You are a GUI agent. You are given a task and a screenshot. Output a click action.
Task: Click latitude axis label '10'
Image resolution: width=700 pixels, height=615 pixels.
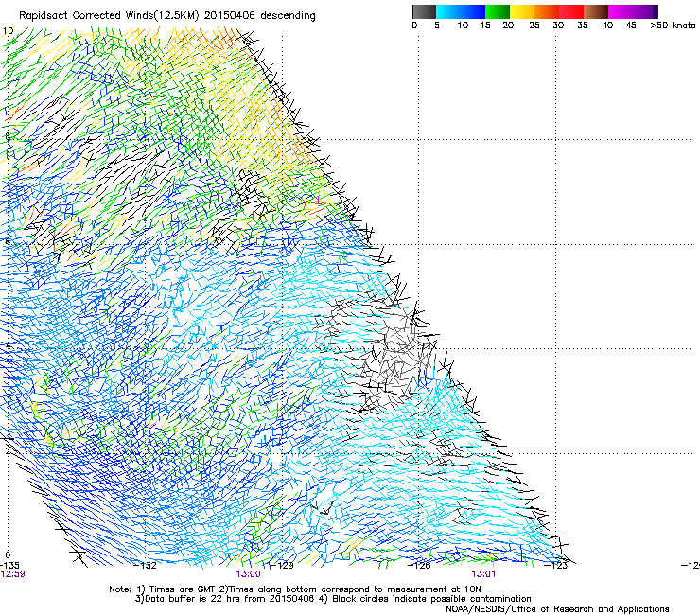coord(8,31)
